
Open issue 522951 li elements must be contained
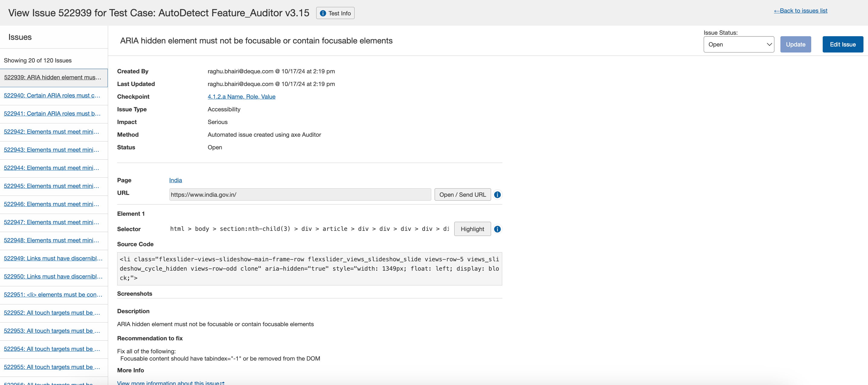point(53,294)
